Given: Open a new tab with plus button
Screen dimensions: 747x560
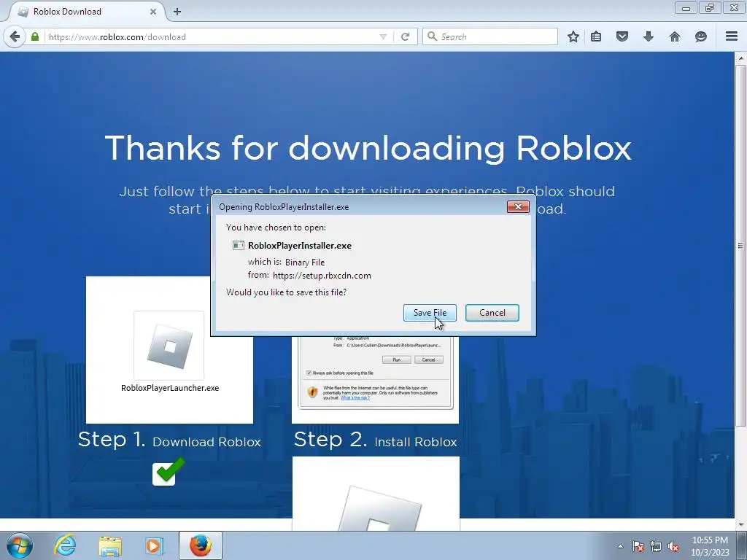Looking at the screenshot, I should (177, 12).
